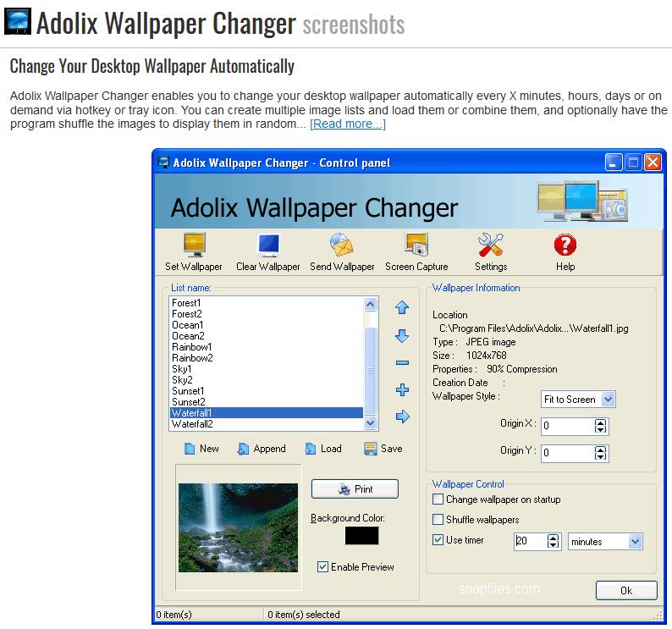Select Sunset2 in the wallpaper list
Screen dimensions: 672x629
point(267,402)
